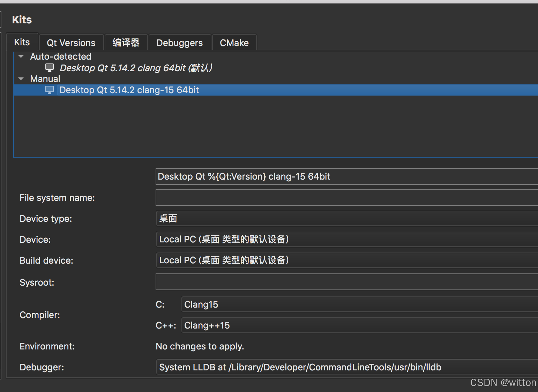Open the CMake tab
Viewport: 538px width, 392px height.
pyautogui.click(x=234, y=43)
